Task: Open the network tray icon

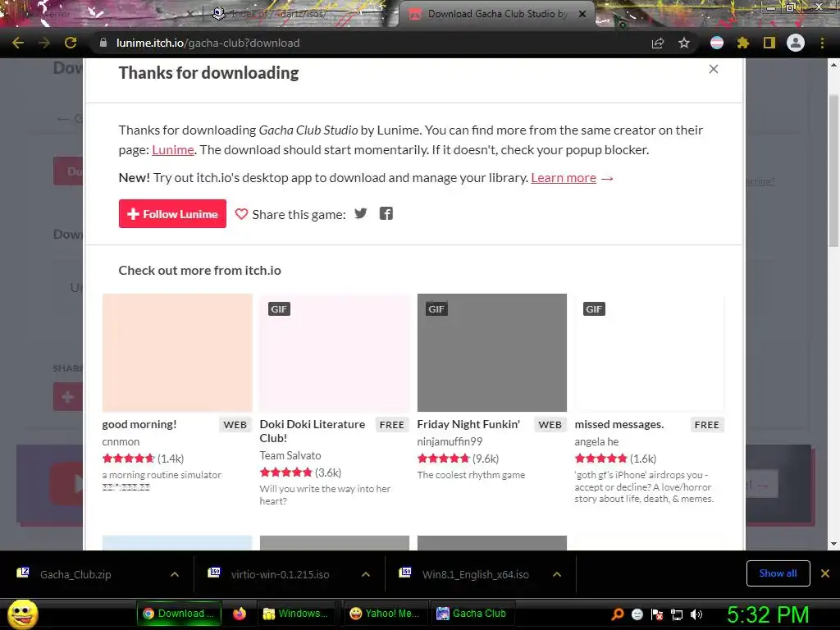Action: point(677,614)
